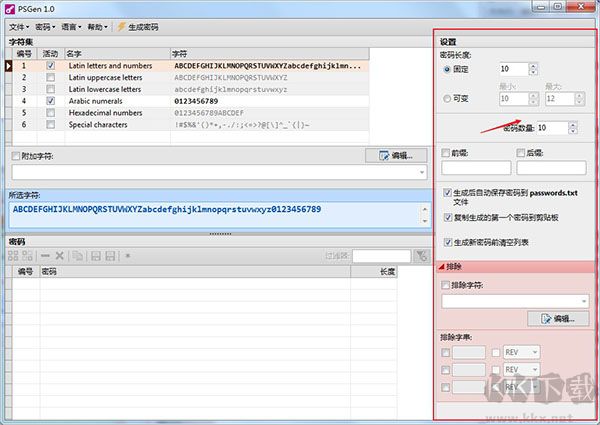The height and width of the screenshot is (425, 600).
Task: Click the minus icon in password toolbar
Action: (x=46, y=256)
